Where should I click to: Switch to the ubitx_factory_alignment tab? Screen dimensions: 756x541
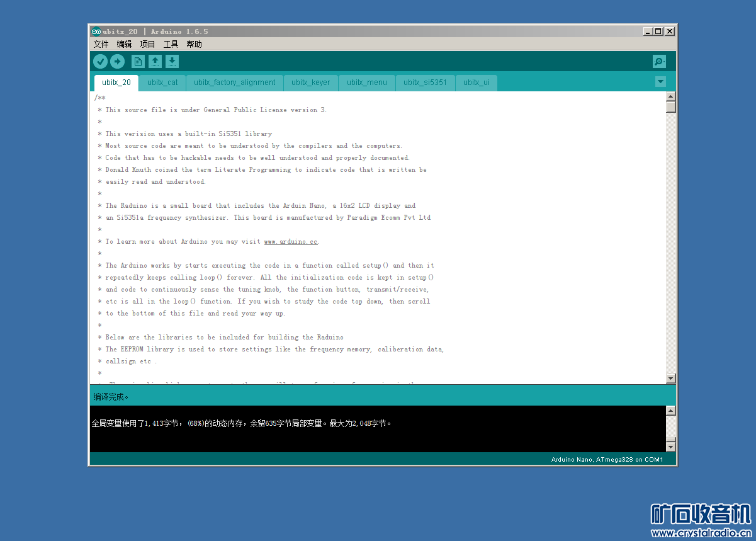pyautogui.click(x=234, y=83)
